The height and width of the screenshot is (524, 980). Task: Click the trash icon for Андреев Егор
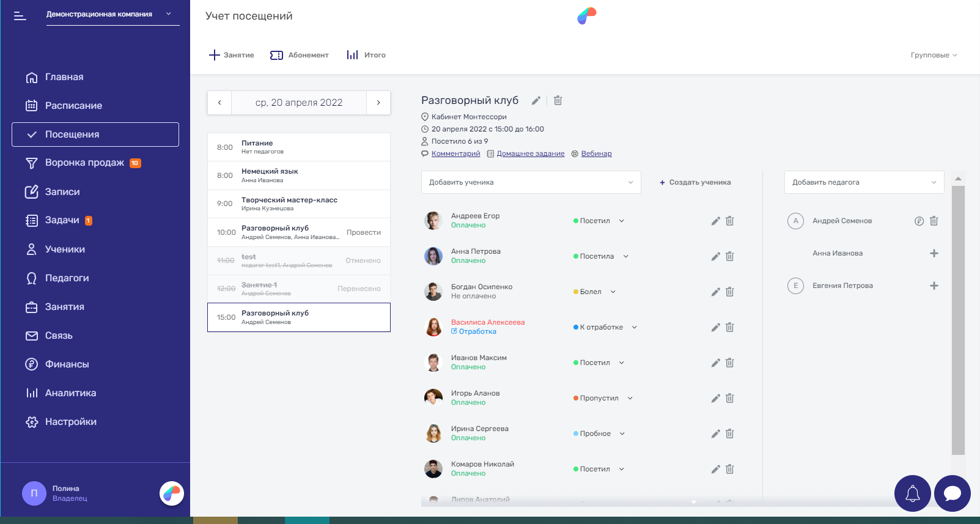click(x=729, y=221)
